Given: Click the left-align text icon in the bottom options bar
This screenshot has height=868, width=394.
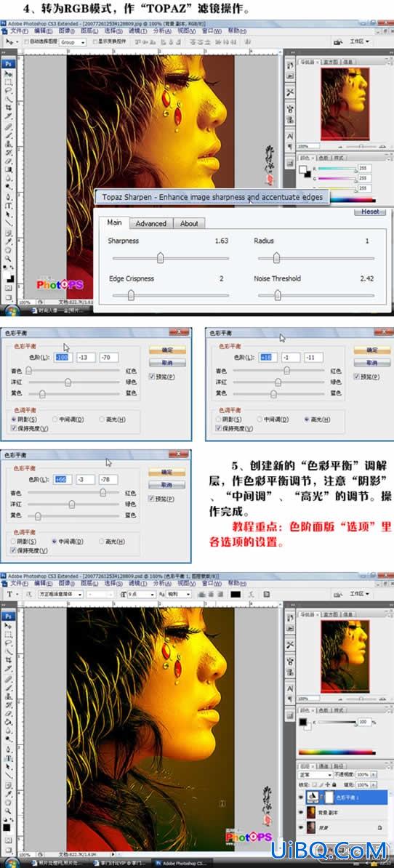Looking at the screenshot, I should 202,594.
